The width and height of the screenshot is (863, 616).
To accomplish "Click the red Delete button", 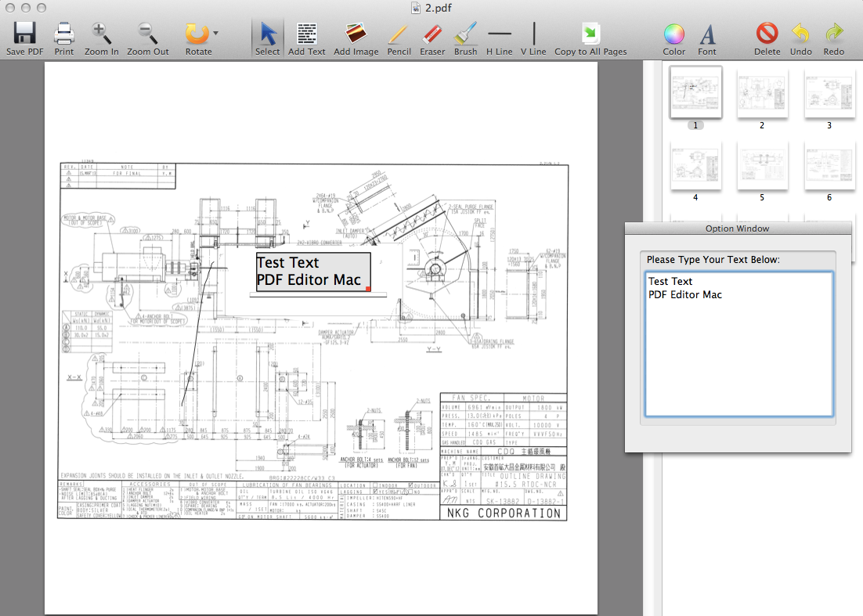I will coord(767,34).
